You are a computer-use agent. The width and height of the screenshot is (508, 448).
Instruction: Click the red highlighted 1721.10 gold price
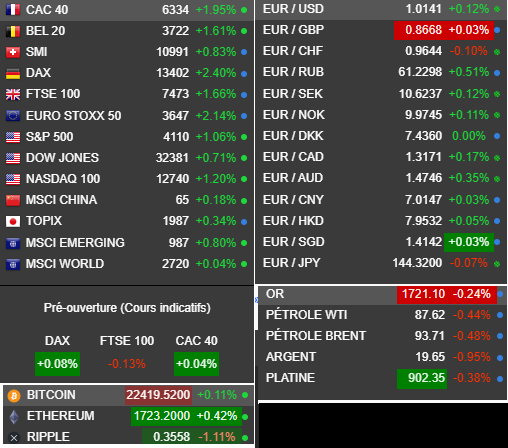(423, 294)
